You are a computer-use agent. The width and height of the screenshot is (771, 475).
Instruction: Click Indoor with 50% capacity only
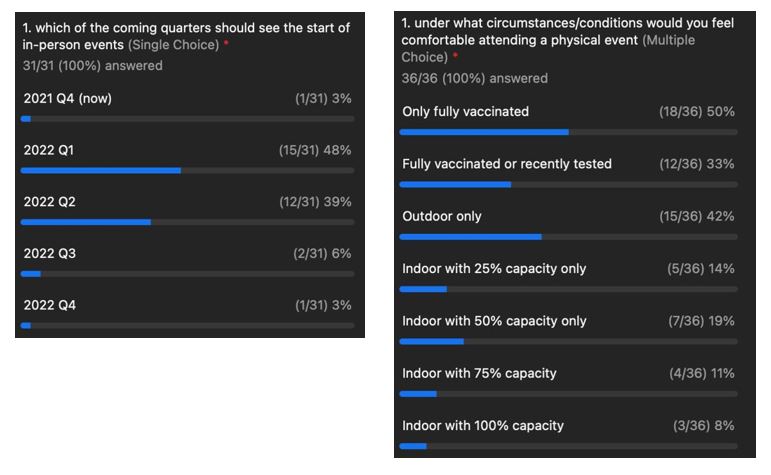(494, 321)
